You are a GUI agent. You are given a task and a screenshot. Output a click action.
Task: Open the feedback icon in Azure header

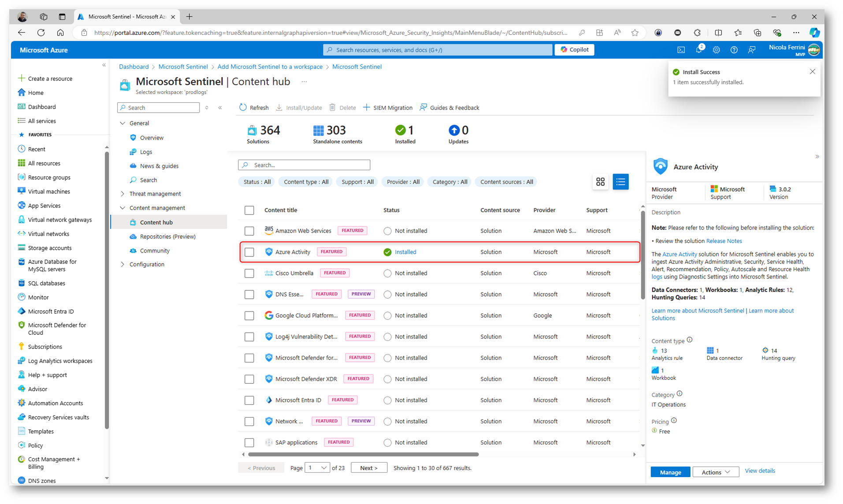(752, 50)
